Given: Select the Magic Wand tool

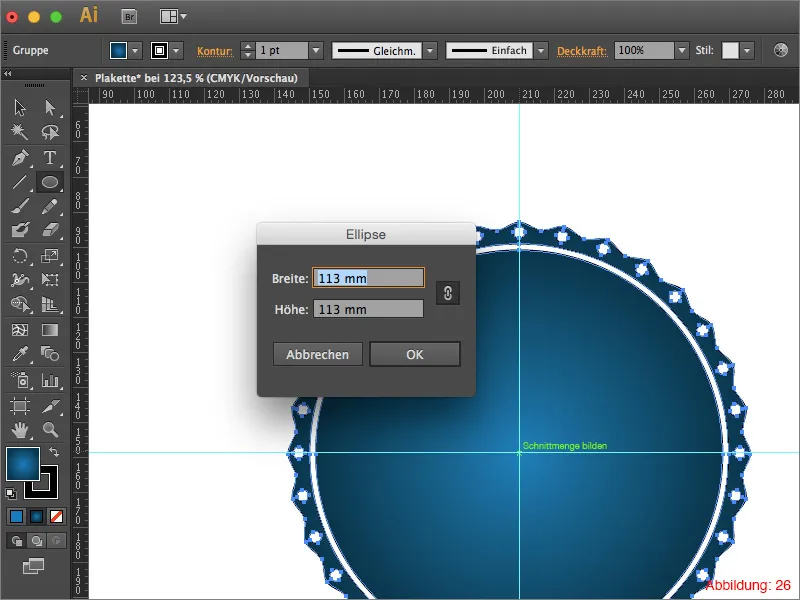Looking at the screenshot, I should 20,132.
